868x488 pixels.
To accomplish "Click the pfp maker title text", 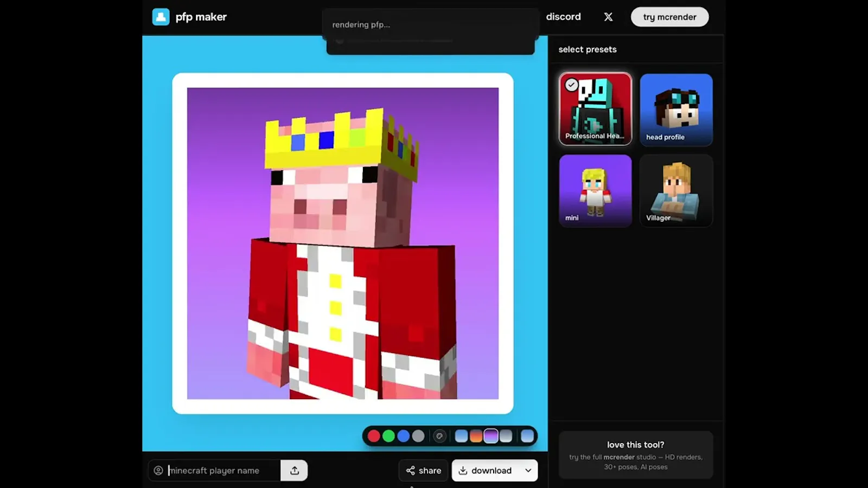I will (201, 17).
